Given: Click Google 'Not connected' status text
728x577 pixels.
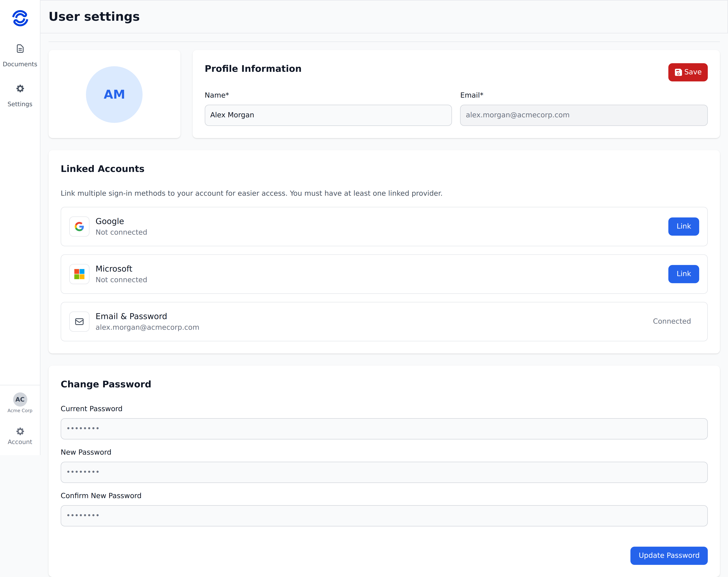Looking at the screenshot, I should point(121,232).
